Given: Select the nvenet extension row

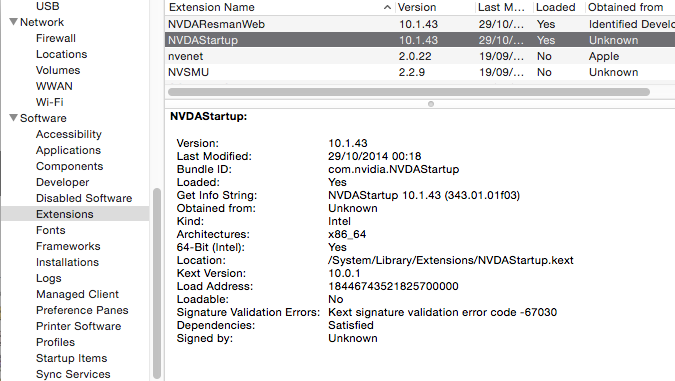Looking at the screenshot, I should pos(420,56).
